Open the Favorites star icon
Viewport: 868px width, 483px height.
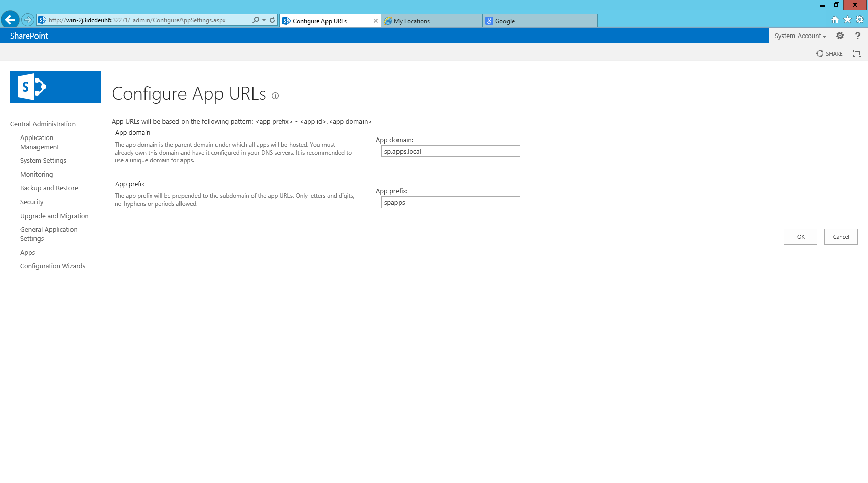[847, 20]
